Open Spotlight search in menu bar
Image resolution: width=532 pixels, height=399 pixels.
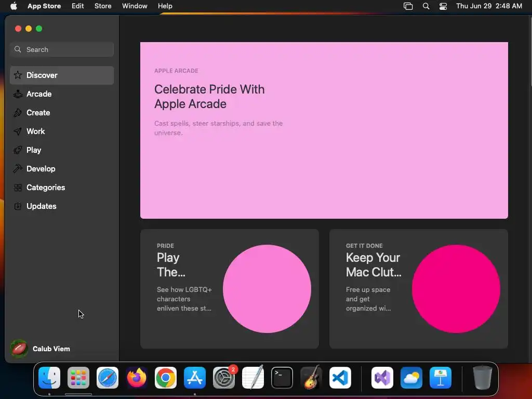pos(426,6)
